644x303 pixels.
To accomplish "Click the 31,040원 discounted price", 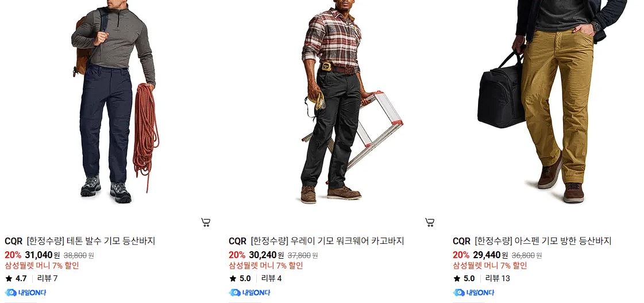I will pyautogui.click(x=43, y=255).
